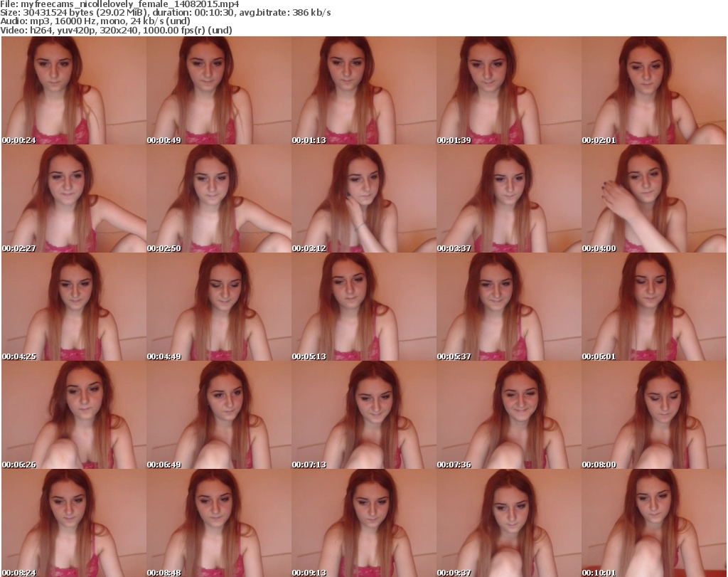Viewport: 728px width, 577px height.
Task: Click the Audio mp3 info line
Action: [95, 21]
